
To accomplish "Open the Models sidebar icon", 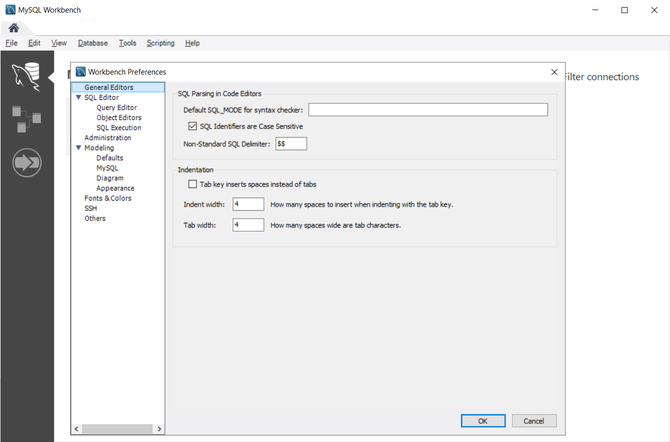I will [26, 119].
